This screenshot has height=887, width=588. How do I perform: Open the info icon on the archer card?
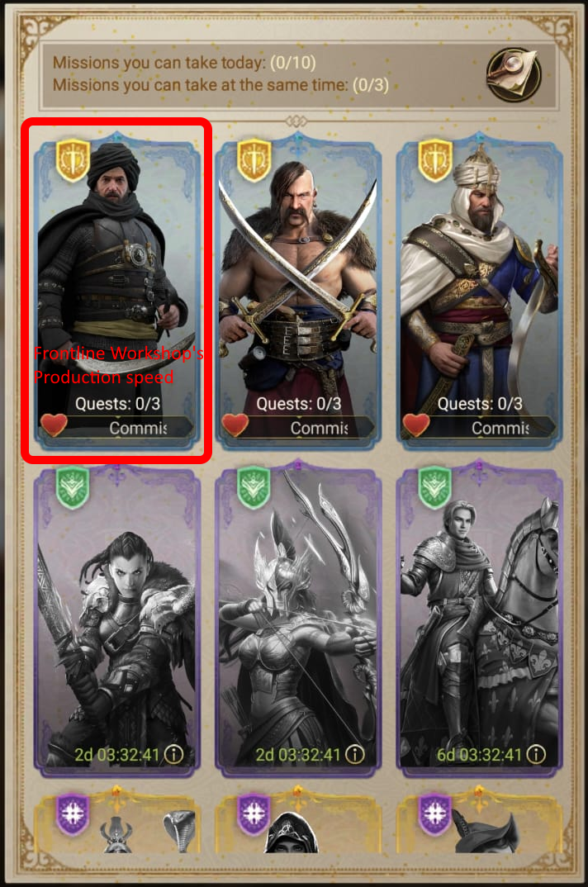tap(355, 754)
